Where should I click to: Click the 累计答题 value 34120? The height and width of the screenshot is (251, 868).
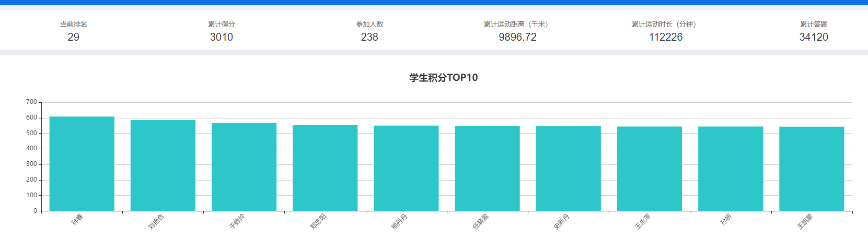point(814,37)
